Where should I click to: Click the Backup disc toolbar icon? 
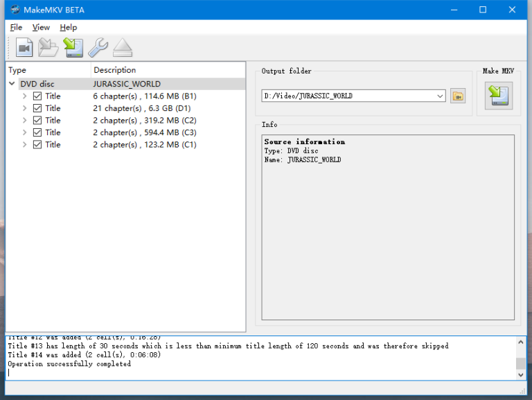[48, 48]
